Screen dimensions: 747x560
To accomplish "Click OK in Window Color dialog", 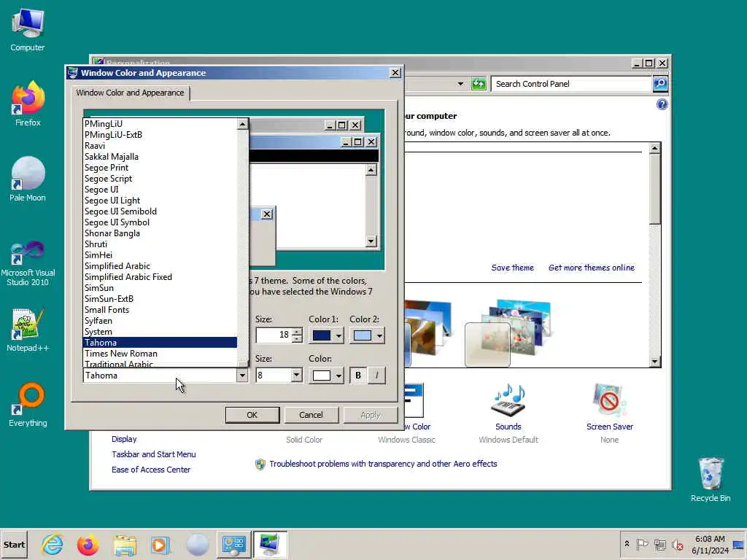I will (x=252, y=415).
